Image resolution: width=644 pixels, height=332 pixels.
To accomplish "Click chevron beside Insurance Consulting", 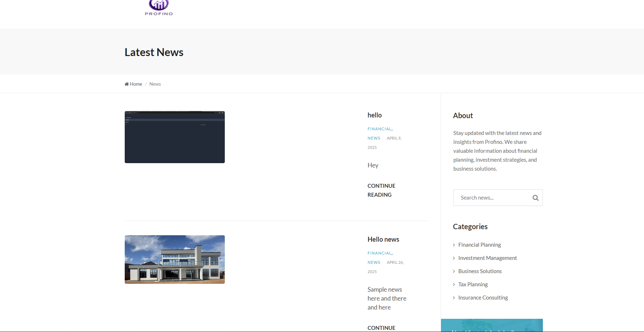I will [x=454, y=298].
